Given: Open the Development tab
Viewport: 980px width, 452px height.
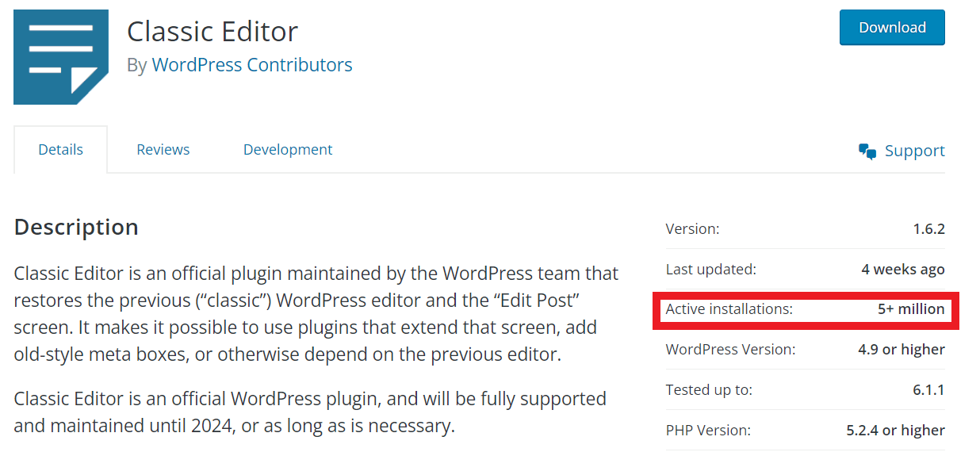Looking at the screenshot, I should coord(288,149).
